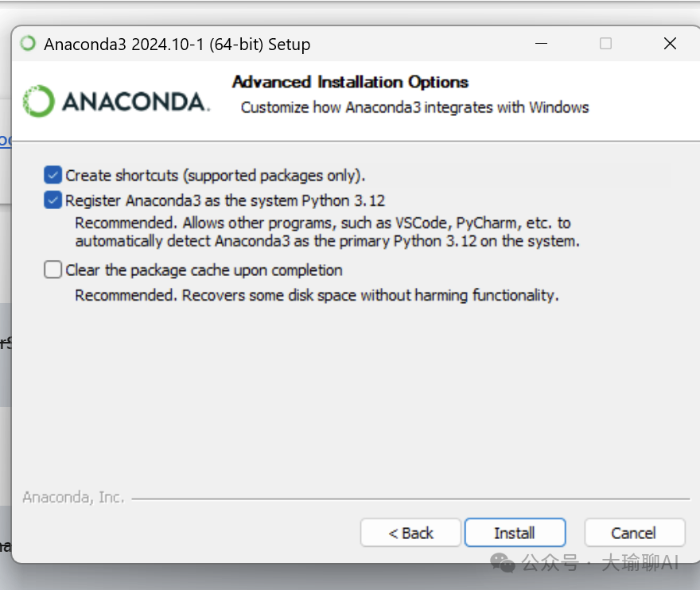Image resolution: width=700 pixels, height=590 pixels.
Task: Enable Clear the package cache upon completion
Action: (53, 270)
